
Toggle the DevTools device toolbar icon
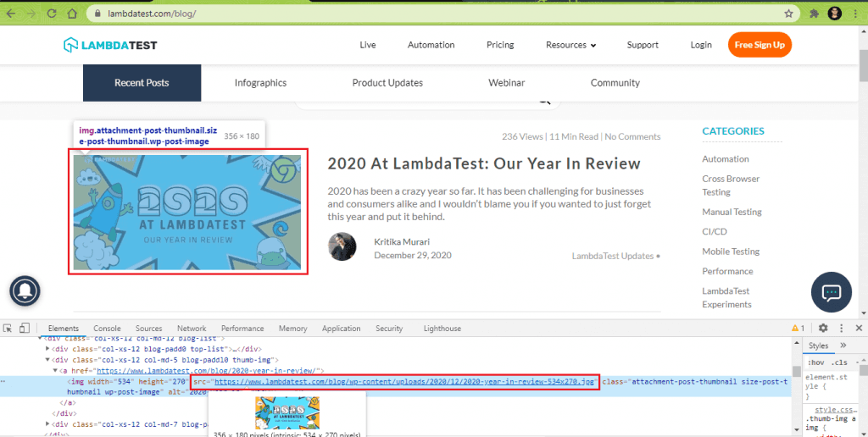[25, 328]
